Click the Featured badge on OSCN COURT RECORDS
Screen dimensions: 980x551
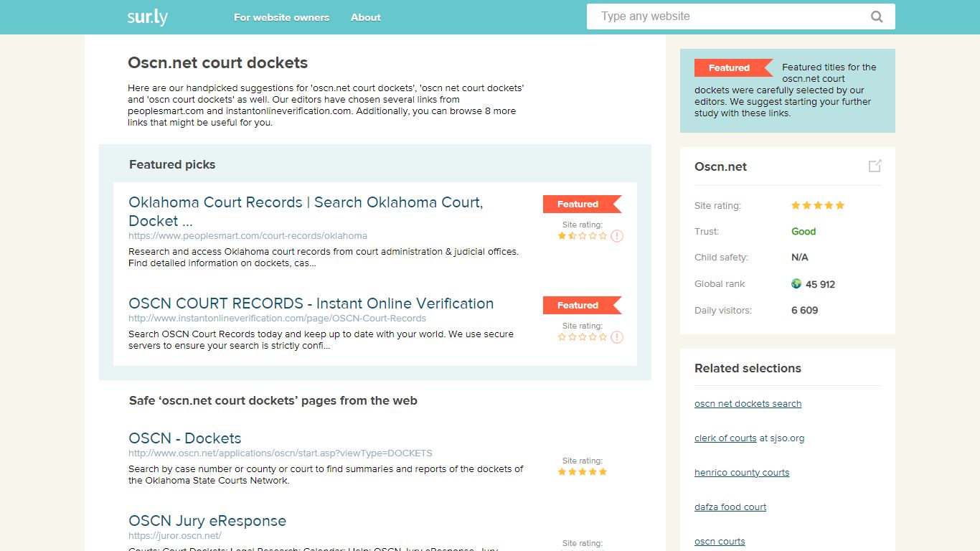point(582,306)
